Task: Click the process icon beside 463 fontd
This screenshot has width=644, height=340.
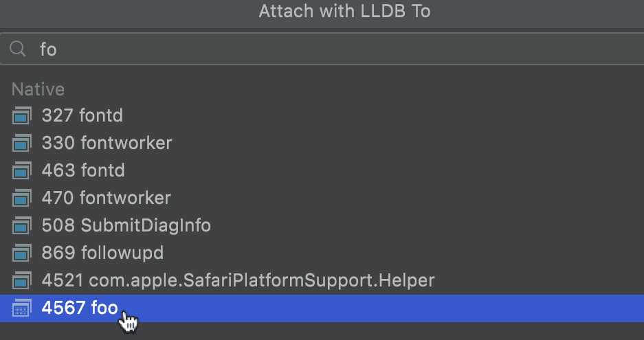Action: point(22,171)
